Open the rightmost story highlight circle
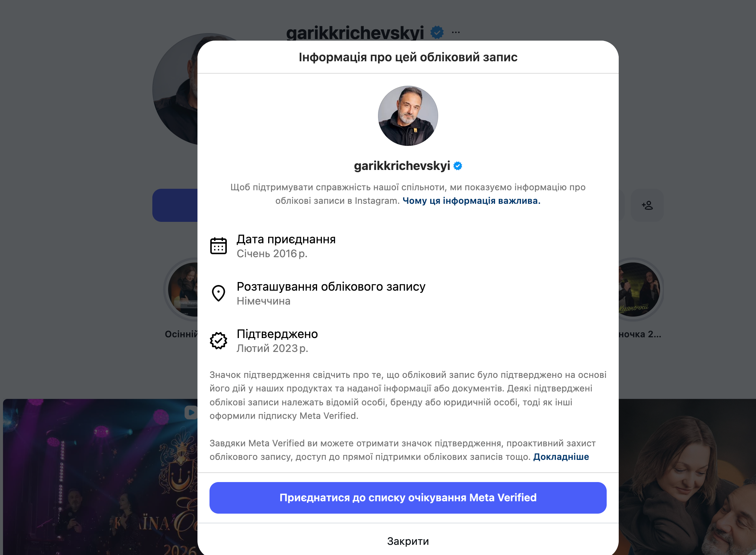Screen dimensions: 756x555 coord(639,290)
